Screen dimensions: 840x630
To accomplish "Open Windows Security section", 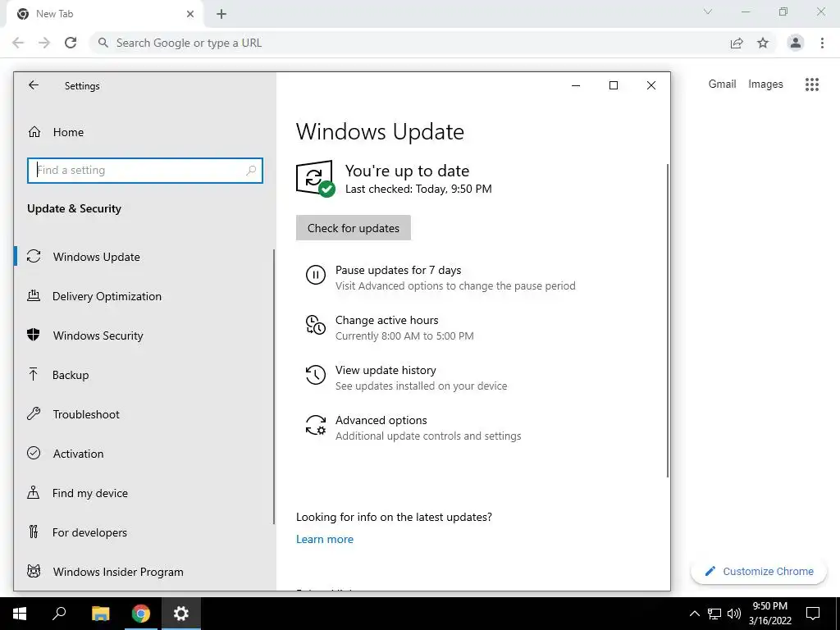I will (98, 336).
